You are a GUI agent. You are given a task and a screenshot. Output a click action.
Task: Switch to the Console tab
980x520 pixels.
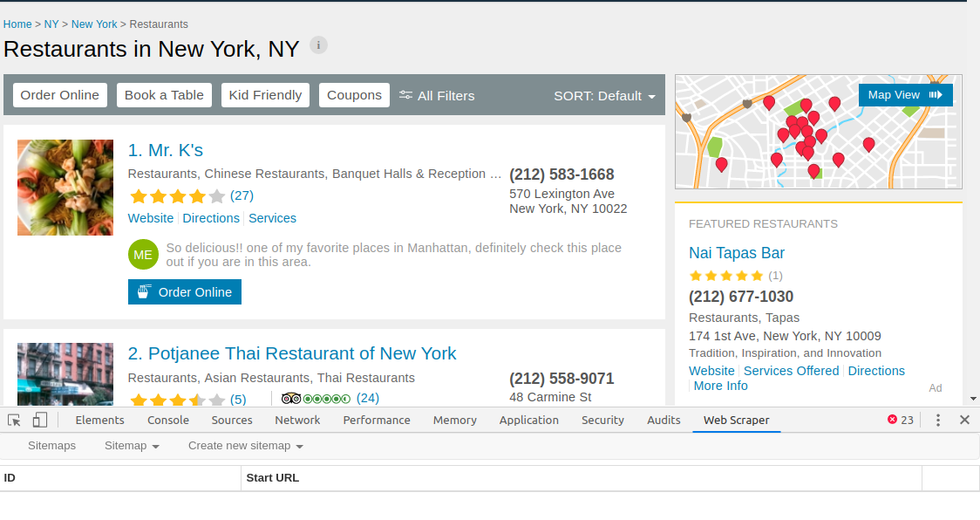tap(168, 420)
